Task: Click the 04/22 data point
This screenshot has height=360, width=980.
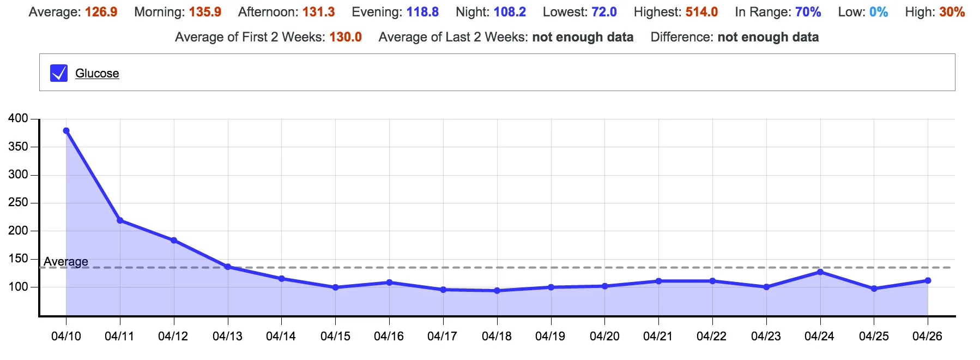Action: [x=712, y=281]
